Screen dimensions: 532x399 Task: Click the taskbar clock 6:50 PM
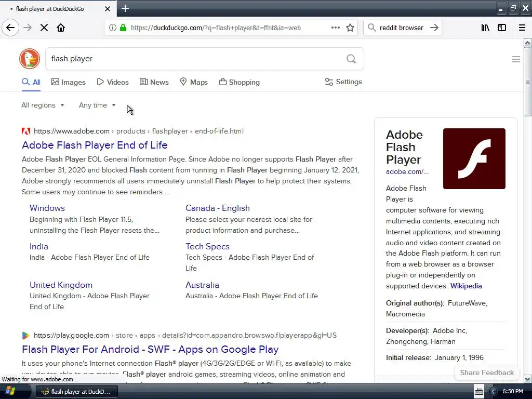[x=513, y=392]
